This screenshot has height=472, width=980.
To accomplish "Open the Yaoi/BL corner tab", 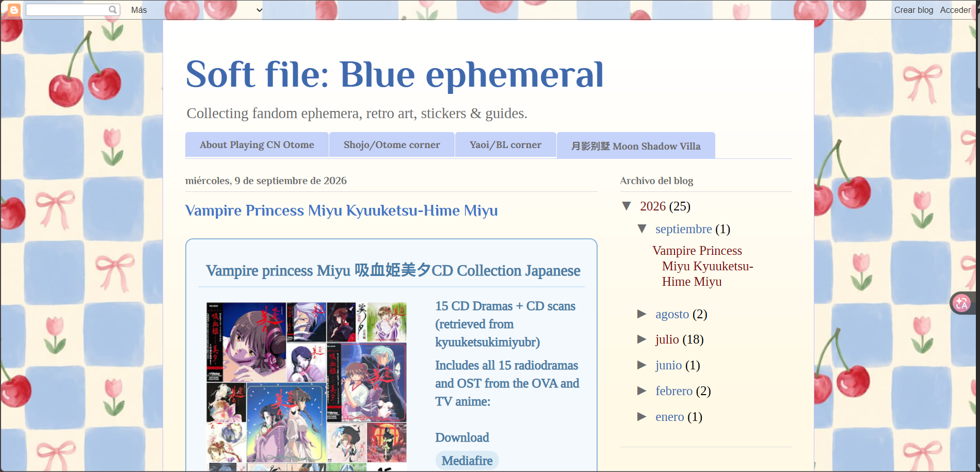I will [505, 145].
